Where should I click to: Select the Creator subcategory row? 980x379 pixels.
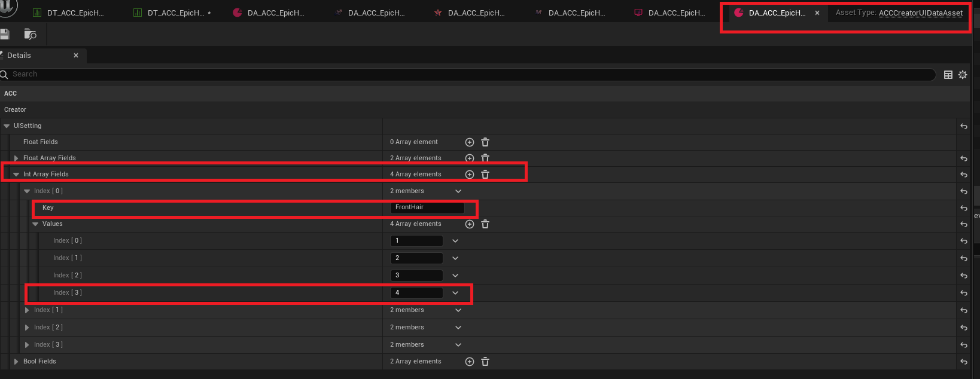click(x=485, y=110)
